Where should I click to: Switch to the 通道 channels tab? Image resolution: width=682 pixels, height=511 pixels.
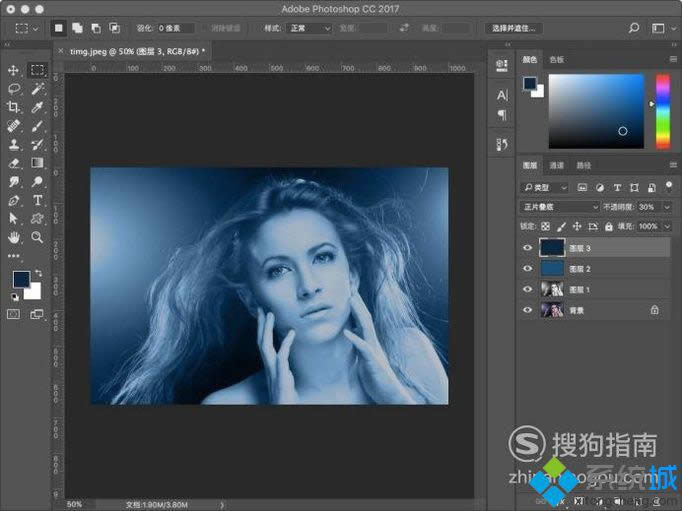click(556, 165)
